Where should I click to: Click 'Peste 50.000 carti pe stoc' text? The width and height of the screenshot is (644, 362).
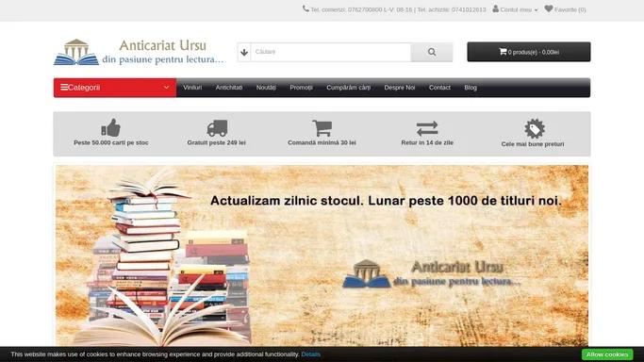[x=111, y=143]
